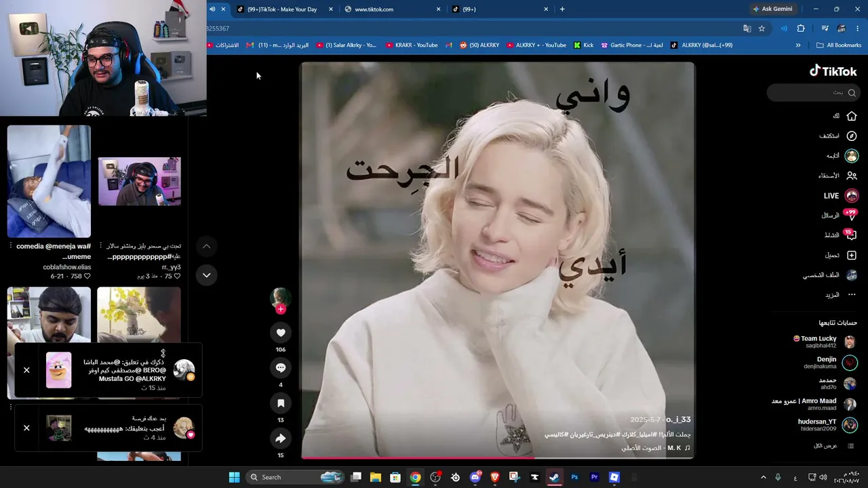Open the Friends icon in the TikTok sidebar
The width and height of the screenshot is (868, 488).
point(852,176)
